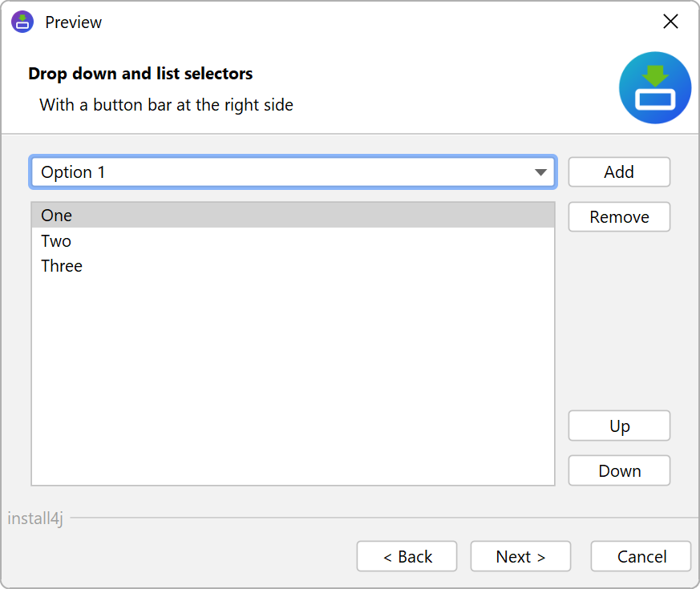Click the Option 1 combo box text

click(x=73, y=172)
